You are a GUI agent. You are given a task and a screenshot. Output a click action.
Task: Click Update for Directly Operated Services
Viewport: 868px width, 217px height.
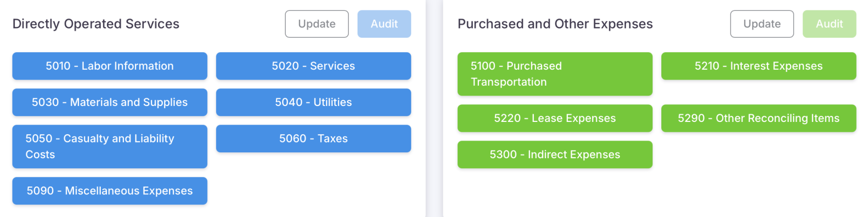317,24
